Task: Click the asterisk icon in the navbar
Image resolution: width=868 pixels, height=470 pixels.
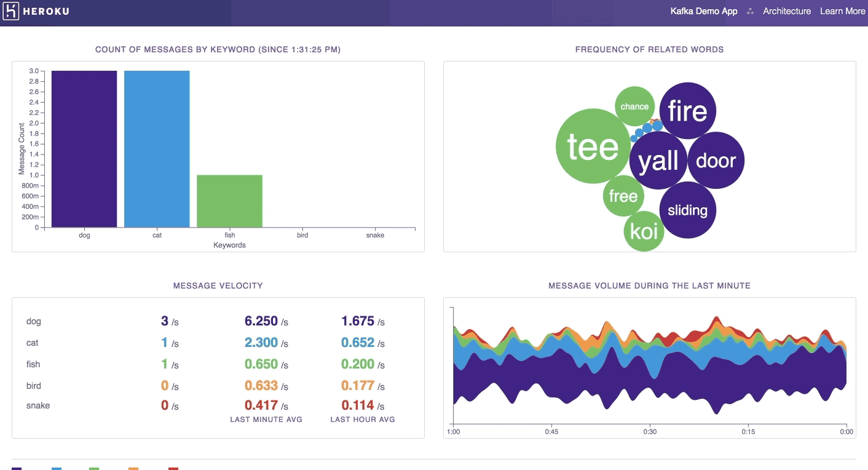Action: coord(749,10)
